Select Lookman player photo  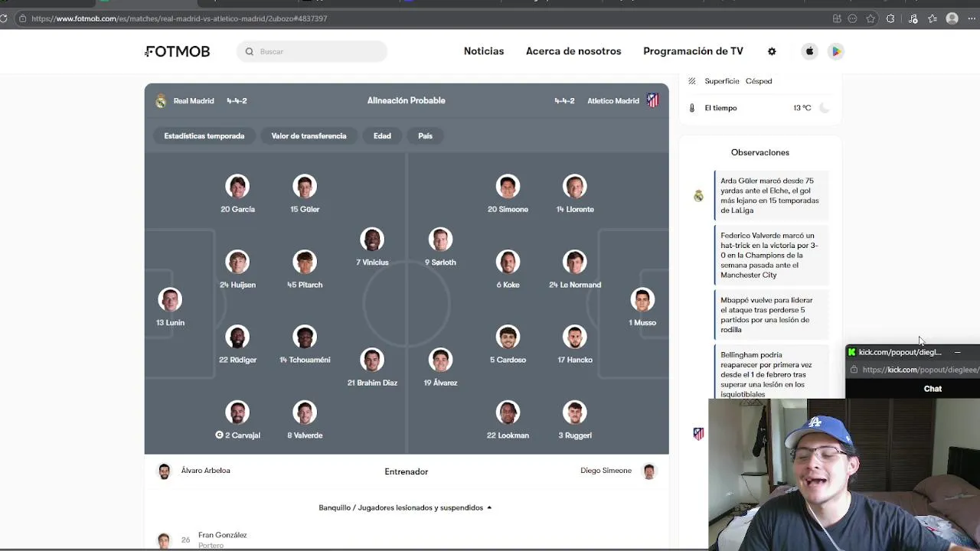coord(508,412)
